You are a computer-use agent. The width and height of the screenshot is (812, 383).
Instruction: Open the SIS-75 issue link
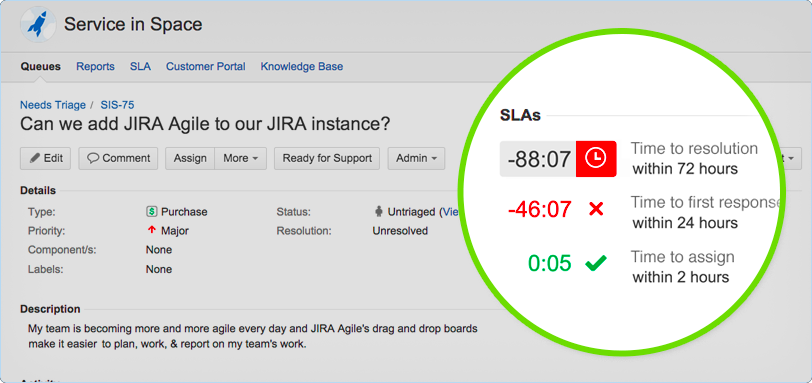tap(118, 105)
